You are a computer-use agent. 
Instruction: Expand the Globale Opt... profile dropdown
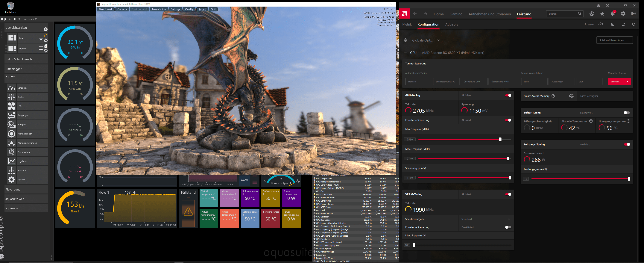point(438,40)
